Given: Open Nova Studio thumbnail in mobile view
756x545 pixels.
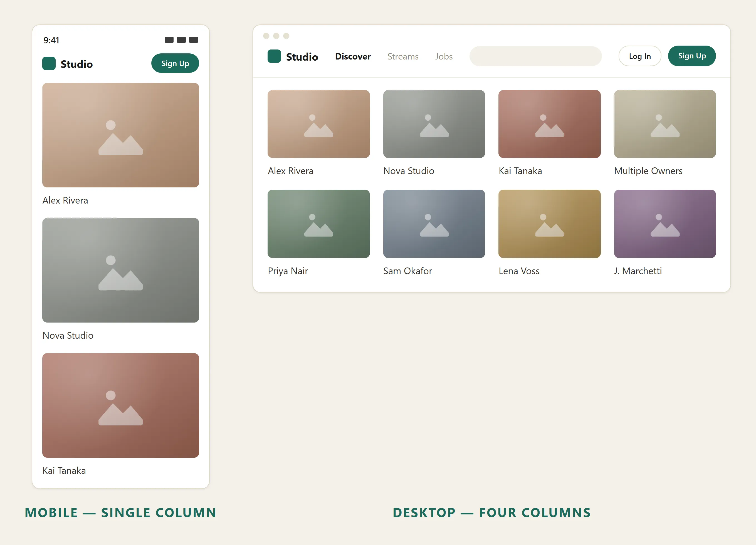Looking at the screenshot, I should pos(121,270).
